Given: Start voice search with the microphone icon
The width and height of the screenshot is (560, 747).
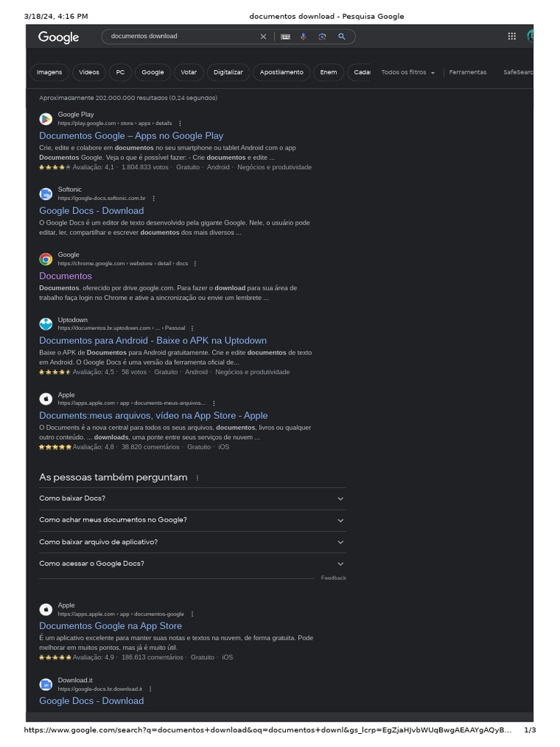Looking at the screenshot, I should click(x=303, y=36).
